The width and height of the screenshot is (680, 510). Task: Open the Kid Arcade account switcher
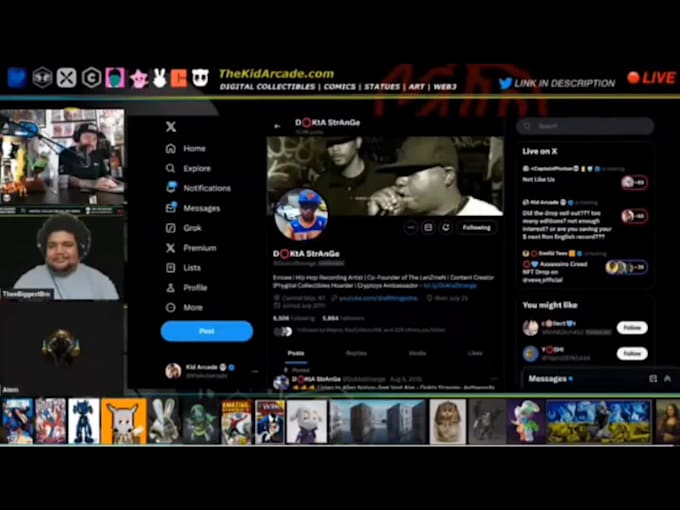coord(212,371)
